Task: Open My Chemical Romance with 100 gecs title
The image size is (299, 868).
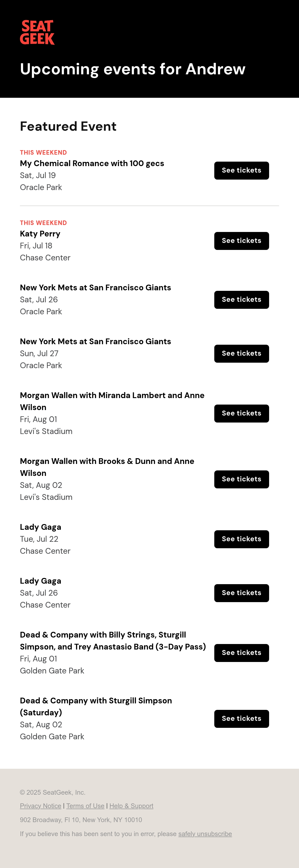Action: click(x=92, y=163)
